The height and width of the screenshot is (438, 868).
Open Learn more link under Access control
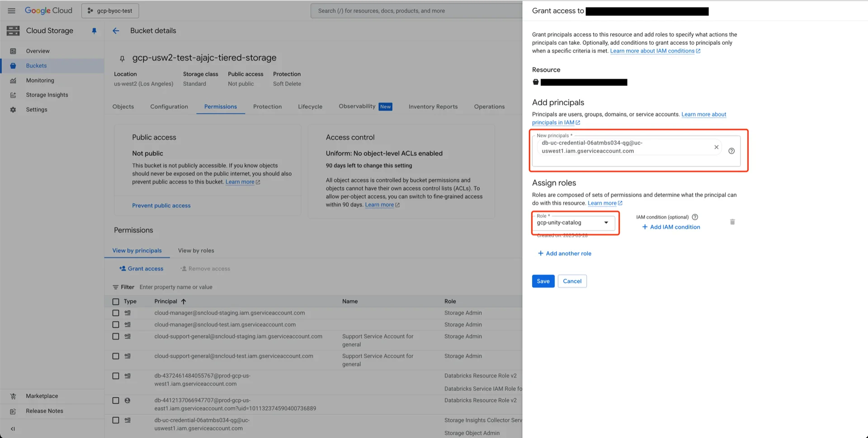point(382,205)
